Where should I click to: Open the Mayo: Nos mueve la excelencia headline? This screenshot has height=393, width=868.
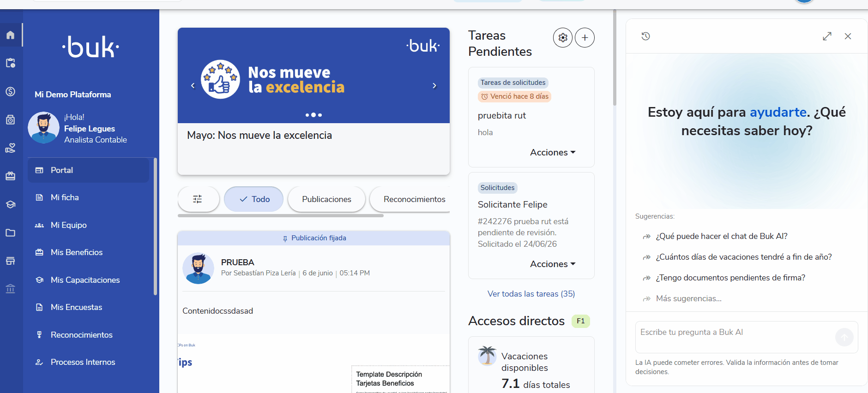pos(259,135)
